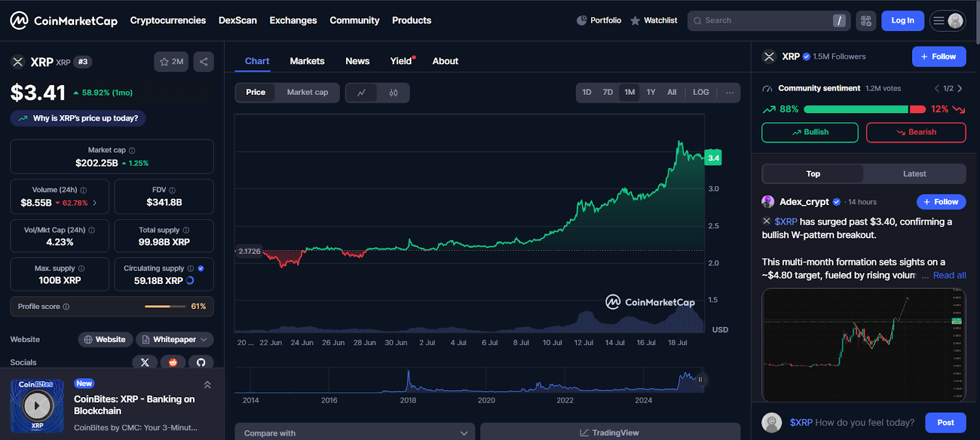Set the chart range to All
Image resolution: width=980 pixels, height=440 pixels.
coord(672,92)
